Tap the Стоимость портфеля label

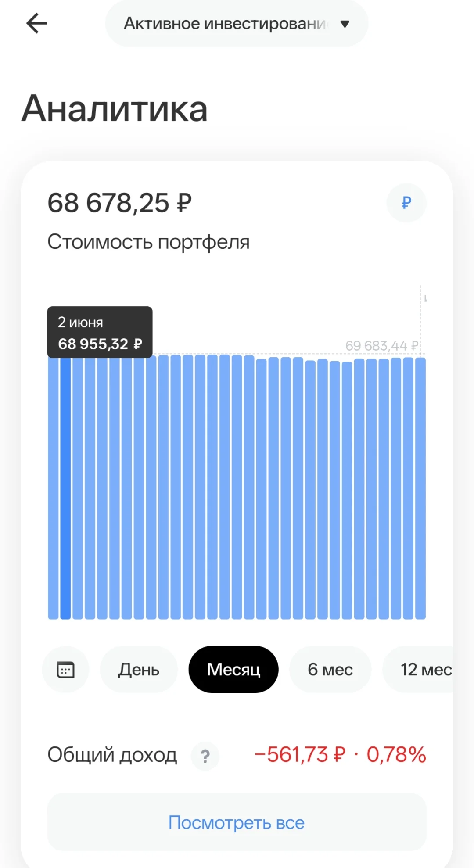(x=148, y=242)
